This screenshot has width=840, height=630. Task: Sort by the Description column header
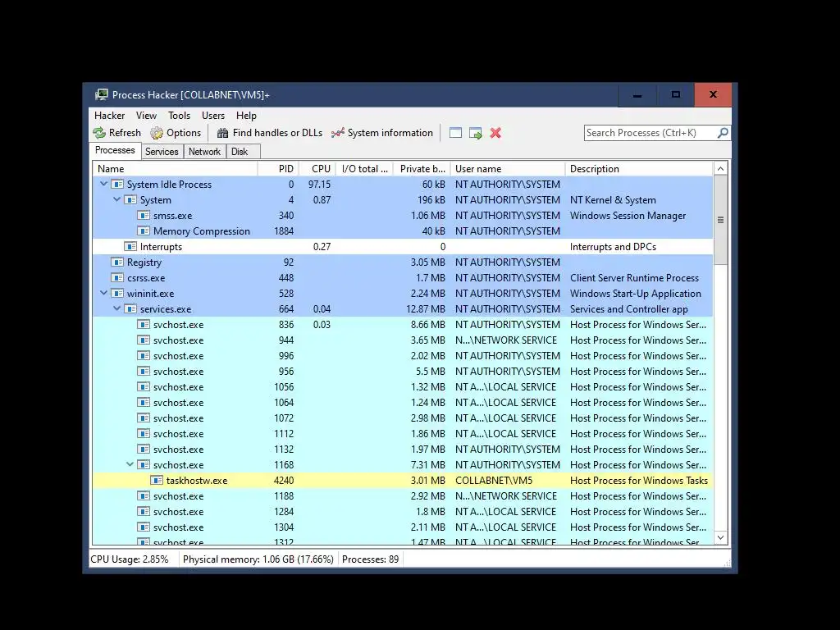point(640,169)
